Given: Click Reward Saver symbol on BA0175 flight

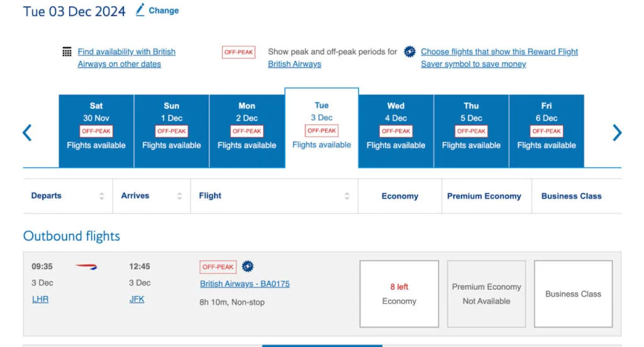Looking at the screenshot, I should pos(248,267).
